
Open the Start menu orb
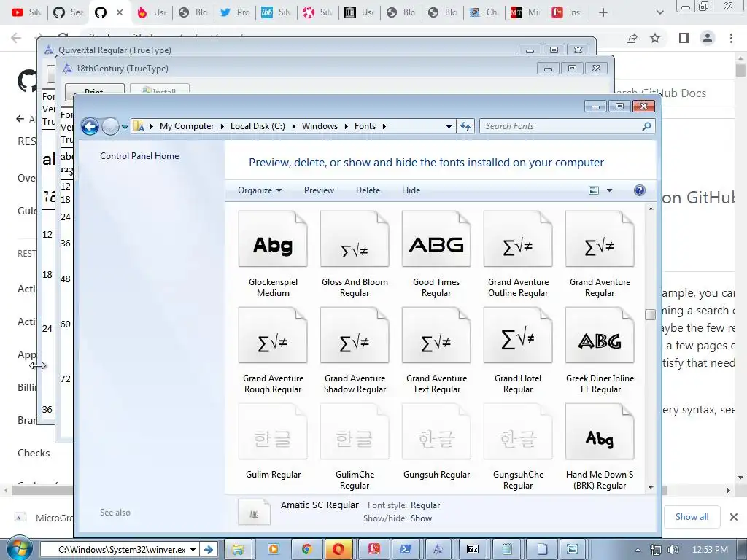tap(19, 549)
